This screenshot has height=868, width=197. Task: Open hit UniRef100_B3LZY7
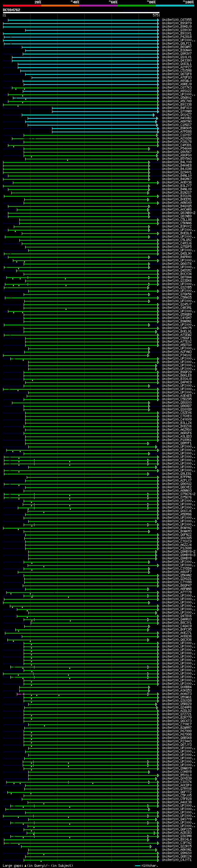coord(176,186)
